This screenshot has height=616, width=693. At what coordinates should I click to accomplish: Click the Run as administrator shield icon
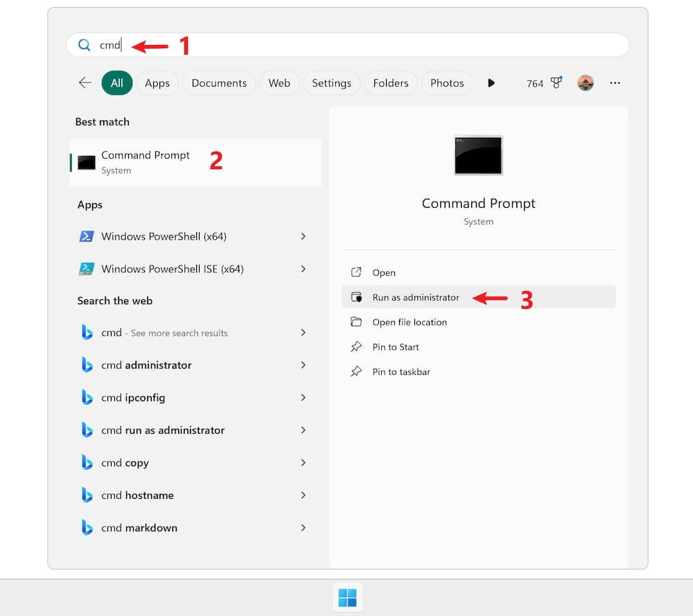[x=356, y=297]
